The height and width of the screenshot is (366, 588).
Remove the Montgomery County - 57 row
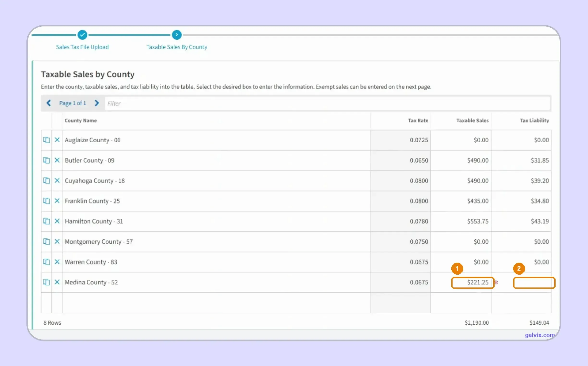click(57, 242)
